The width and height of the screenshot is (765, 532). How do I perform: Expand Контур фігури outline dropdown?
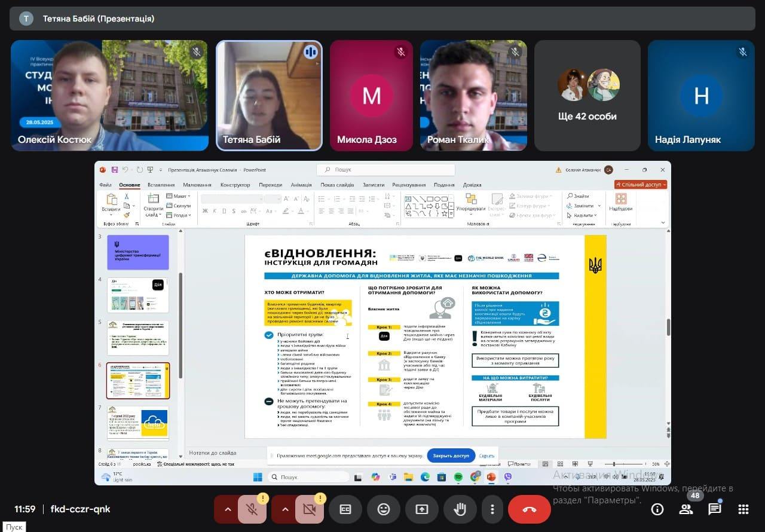(x=530, y=206)
